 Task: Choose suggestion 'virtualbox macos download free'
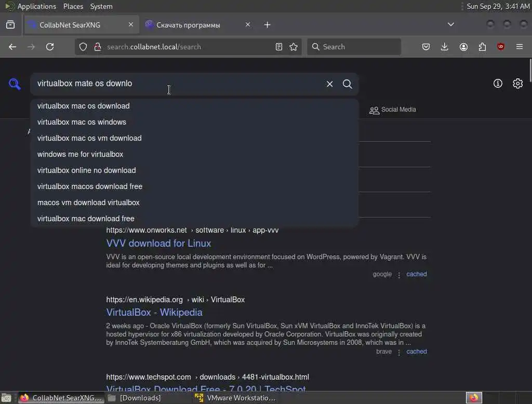(x=194, y=186)
